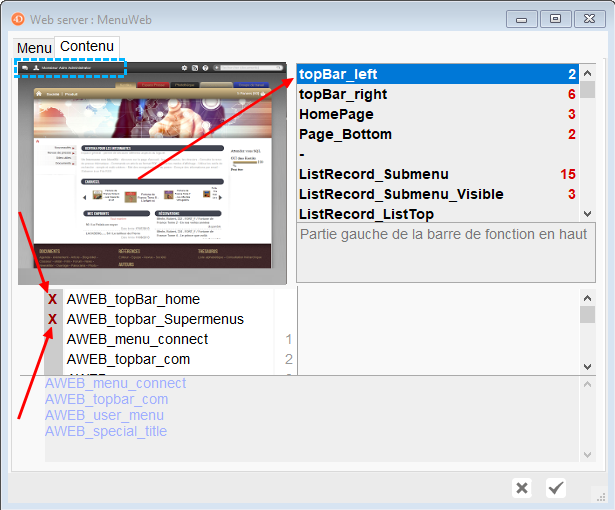The height and width of the screenshot is (510, 615).
Task: Choose the HomePage zone entry
Action: pyautogui.click(x=437, y=114)
